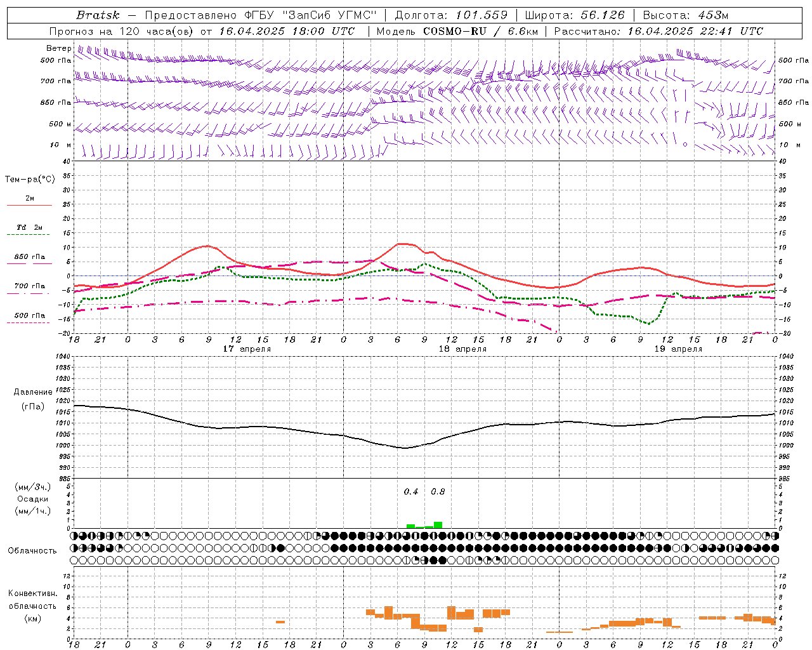812x650 pixels.
Task: Click the '(мм/3ч.)' precipitation unit label
Action: [x=33, y=487]
